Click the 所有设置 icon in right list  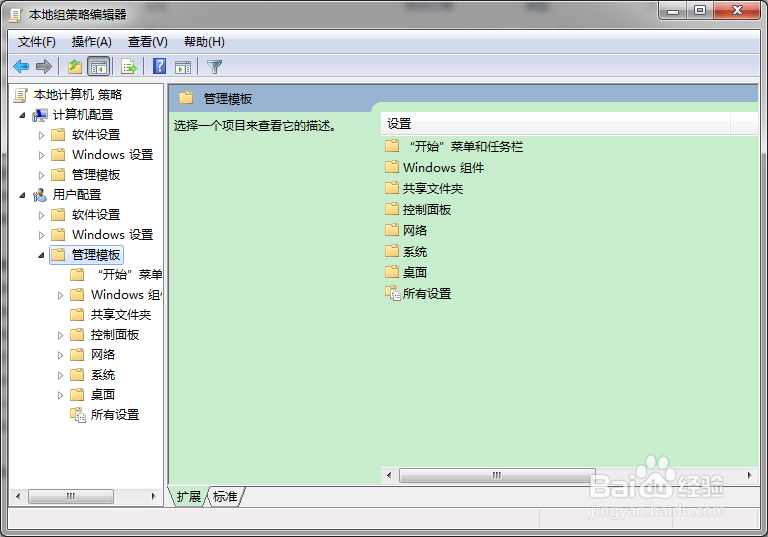point(393,293)
